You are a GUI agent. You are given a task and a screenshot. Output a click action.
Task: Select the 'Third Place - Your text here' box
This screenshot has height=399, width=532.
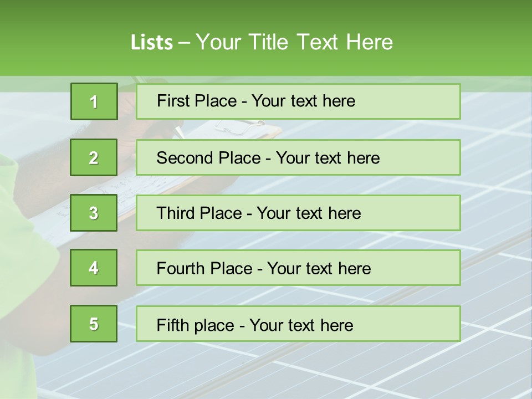[259, 213]
